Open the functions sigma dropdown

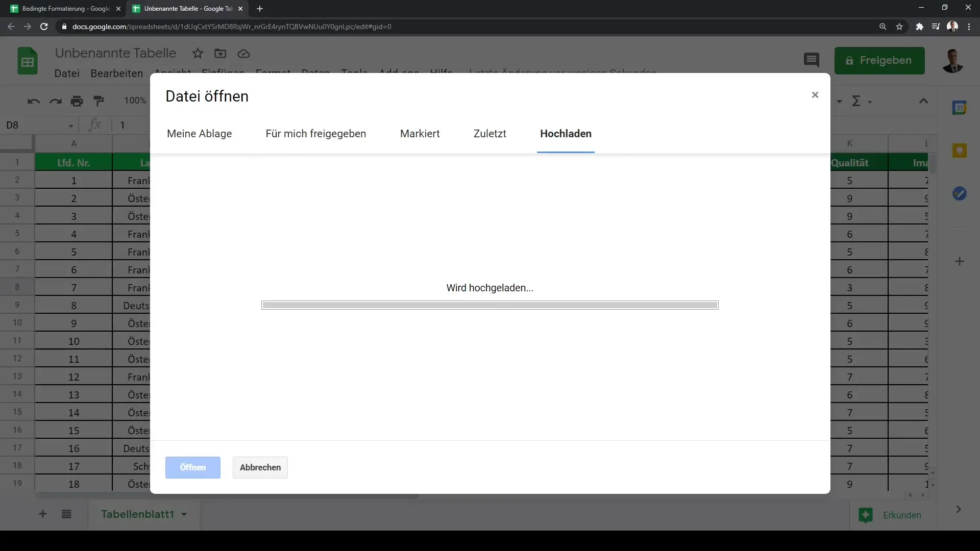click(862, 102)
